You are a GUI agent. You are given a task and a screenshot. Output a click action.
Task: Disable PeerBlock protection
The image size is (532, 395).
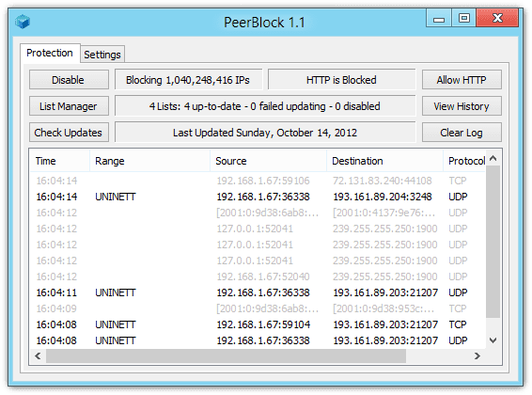click(x=69, y=80)
